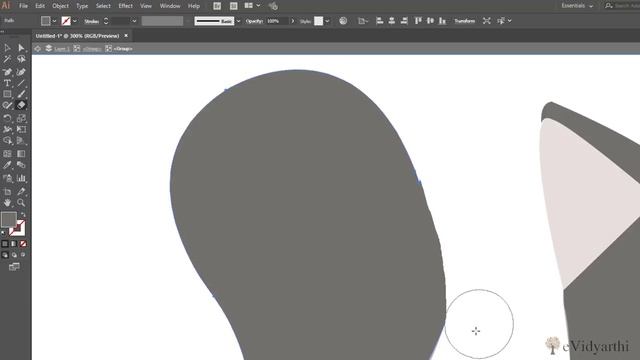Select the Paintbrush tool
The width and height of the screenshot is (640, 360).
point(21,94)
